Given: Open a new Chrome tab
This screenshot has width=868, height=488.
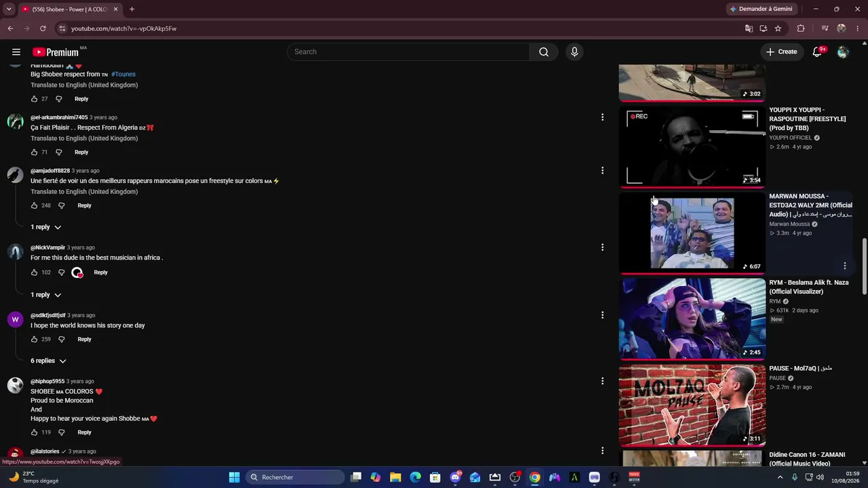Looking at the screenshot, I should 132,9.
